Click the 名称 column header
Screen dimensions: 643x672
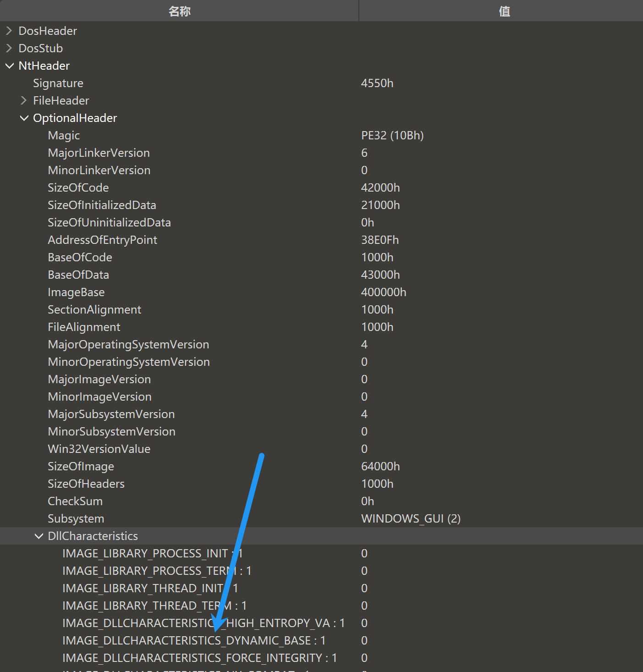click(180, 11)
